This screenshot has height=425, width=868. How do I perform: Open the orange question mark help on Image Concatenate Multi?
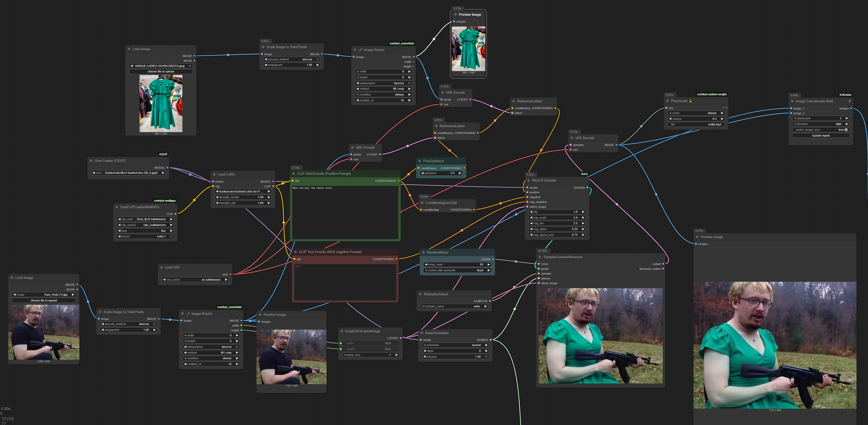coord(850,101)
